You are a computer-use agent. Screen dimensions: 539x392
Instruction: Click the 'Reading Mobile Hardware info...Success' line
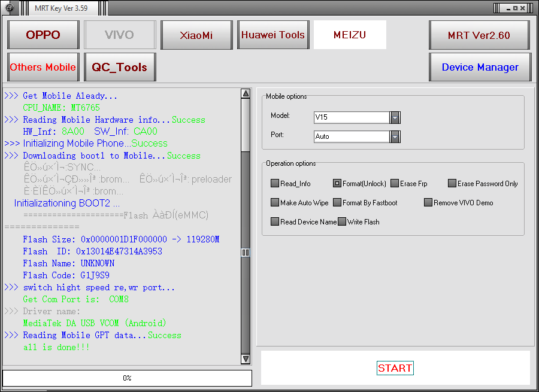[x=105, y=120]
